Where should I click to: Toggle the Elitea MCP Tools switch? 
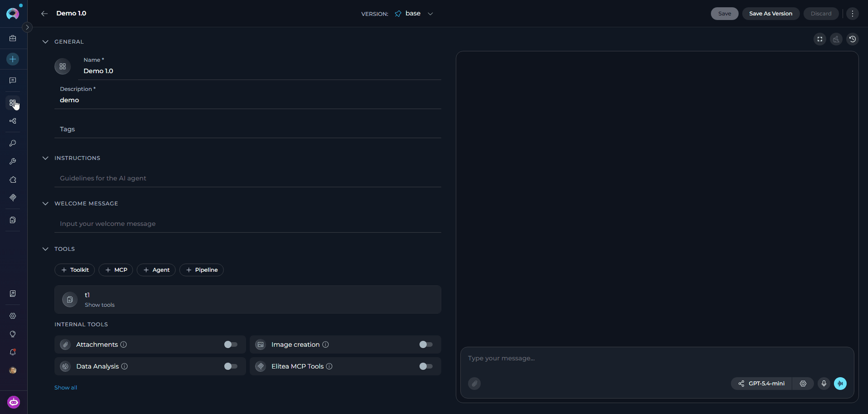pos(426,366)
